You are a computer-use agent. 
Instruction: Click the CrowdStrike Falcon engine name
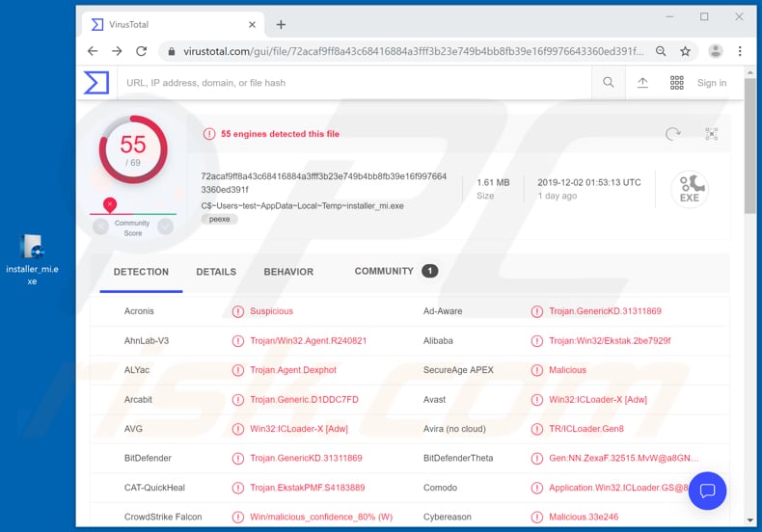click(x=163, y=517)
